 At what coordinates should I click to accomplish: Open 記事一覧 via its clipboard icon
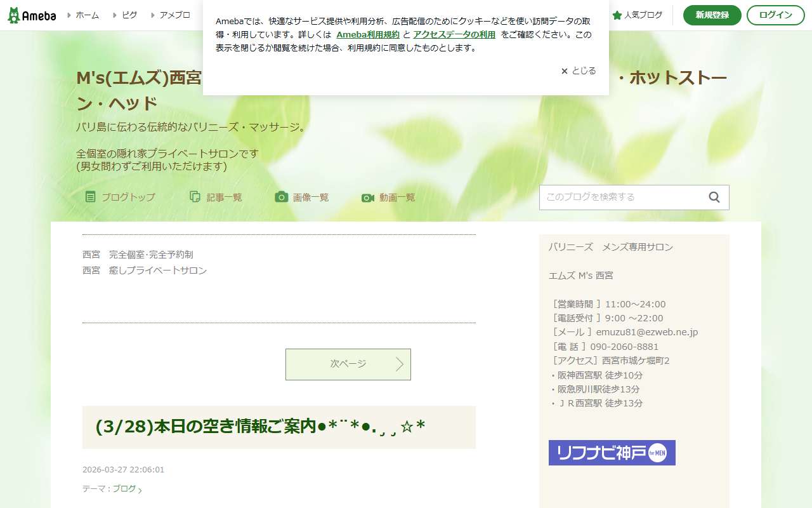[194, 197]
